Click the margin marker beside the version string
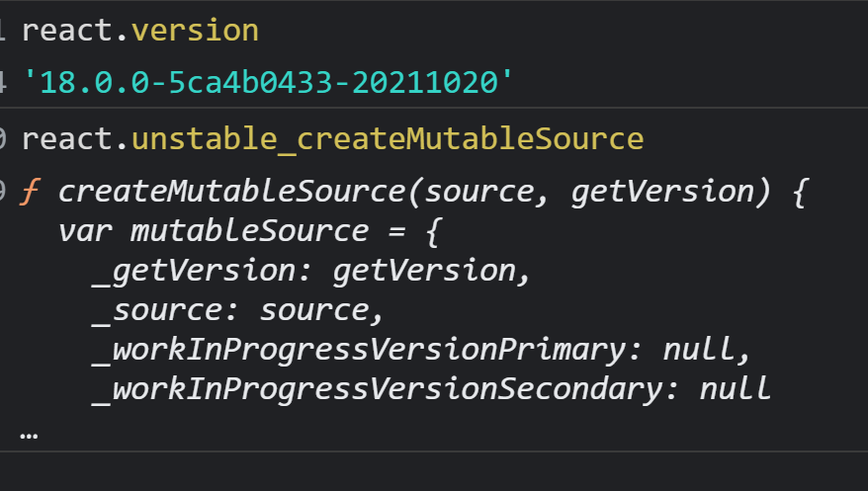 pyautogui.click(x=4, y=83)
